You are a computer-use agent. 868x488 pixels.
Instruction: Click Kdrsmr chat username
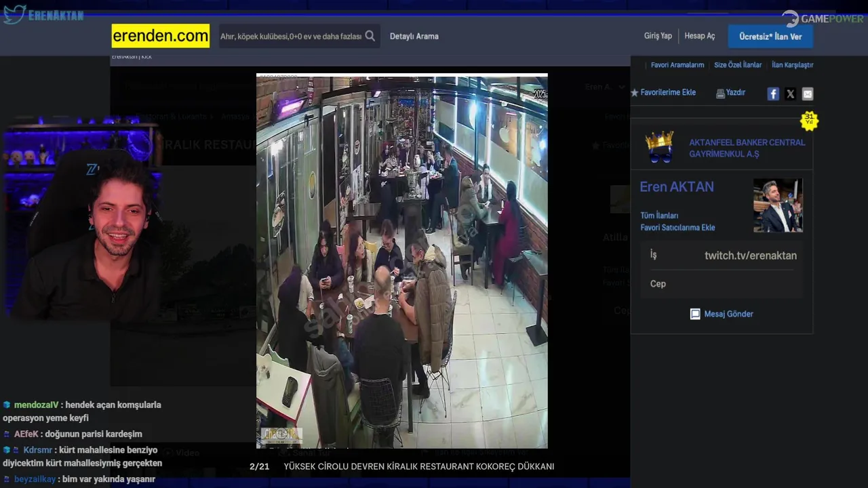pyautogui.click(x=37, y=450)
